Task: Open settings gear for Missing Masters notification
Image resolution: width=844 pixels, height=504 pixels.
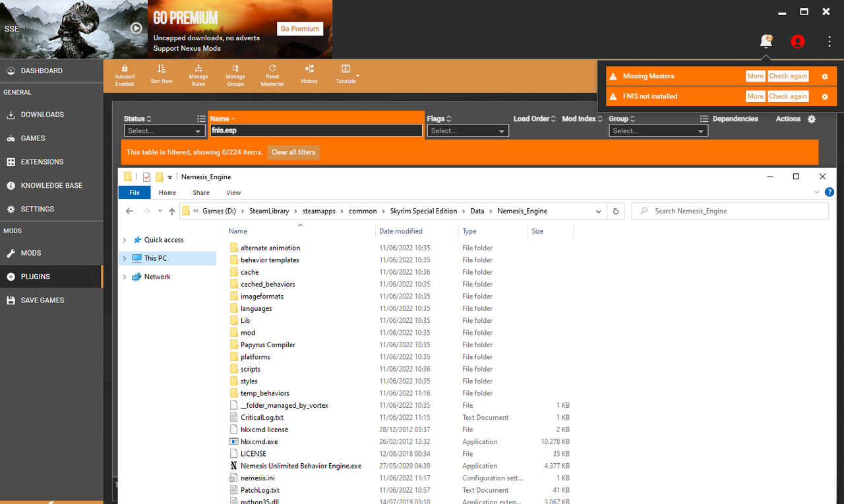Action: click(824, 76)
